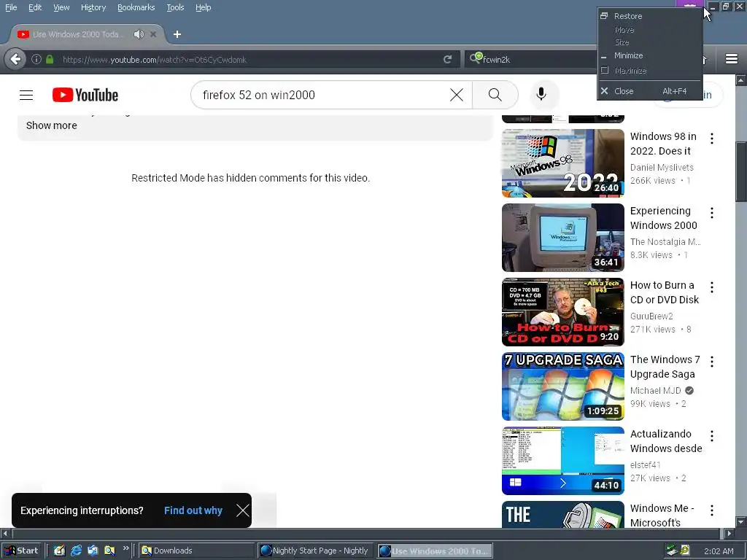This screenshot has width=747, height=560.
Task: Launch Outlook Express quick launch icon
Action: [93, 551]
